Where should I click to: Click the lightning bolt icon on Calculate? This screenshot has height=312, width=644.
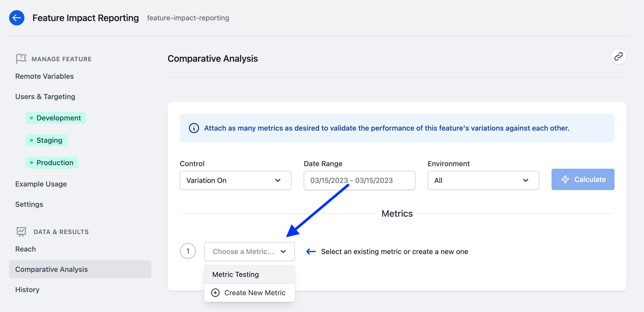pyautogui.click(x=565, y=179)
